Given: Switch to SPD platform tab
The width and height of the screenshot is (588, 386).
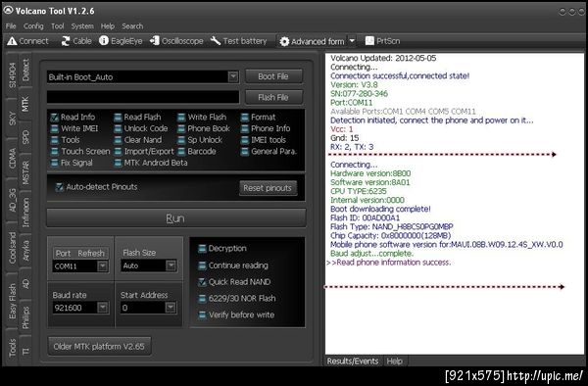Looking at the screenshot, I should [x=25, y=137].
